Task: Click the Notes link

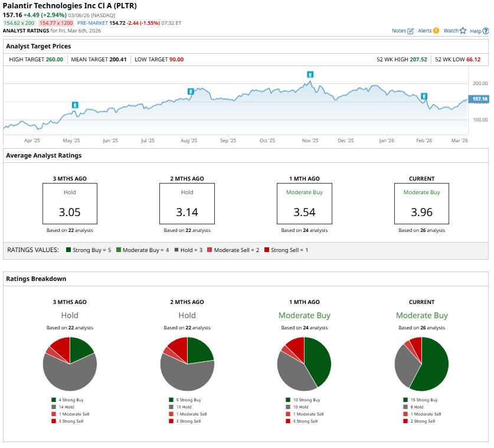Action: coord(398,31)
